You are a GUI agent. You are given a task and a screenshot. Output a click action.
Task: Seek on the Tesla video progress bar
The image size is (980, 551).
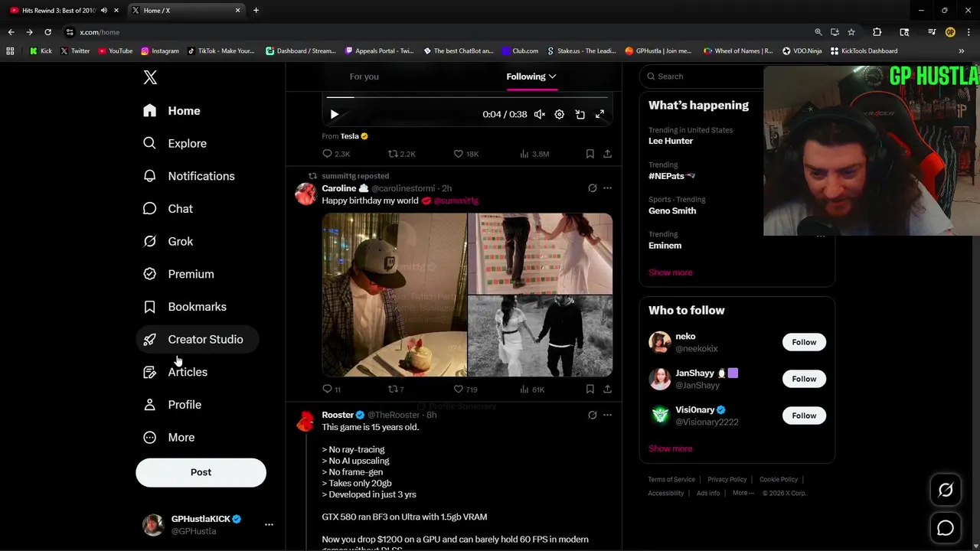(x=467, y=97)
